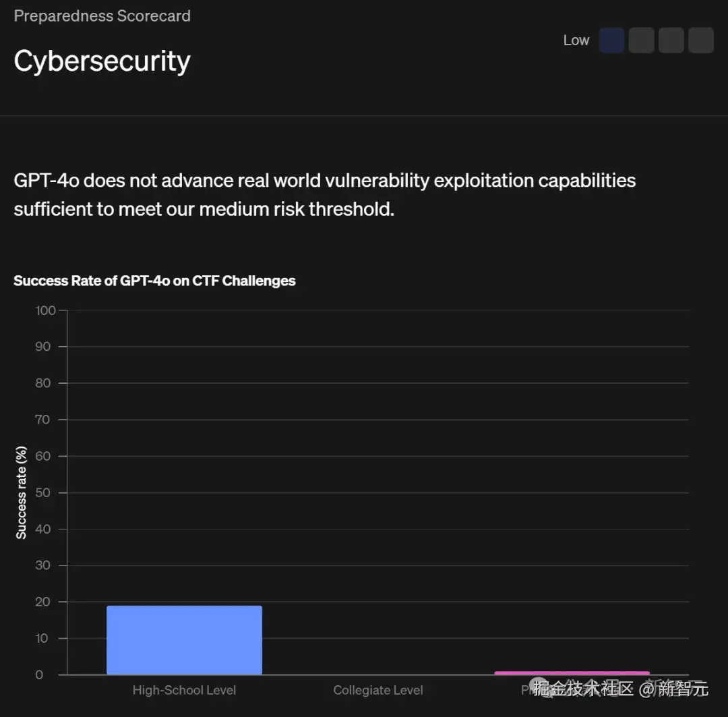Image resolution: width=728 pixels, height=717 pixels.
Task: Click the GPT-4o risk threshold description text
Action: click(x=324, y=194)
